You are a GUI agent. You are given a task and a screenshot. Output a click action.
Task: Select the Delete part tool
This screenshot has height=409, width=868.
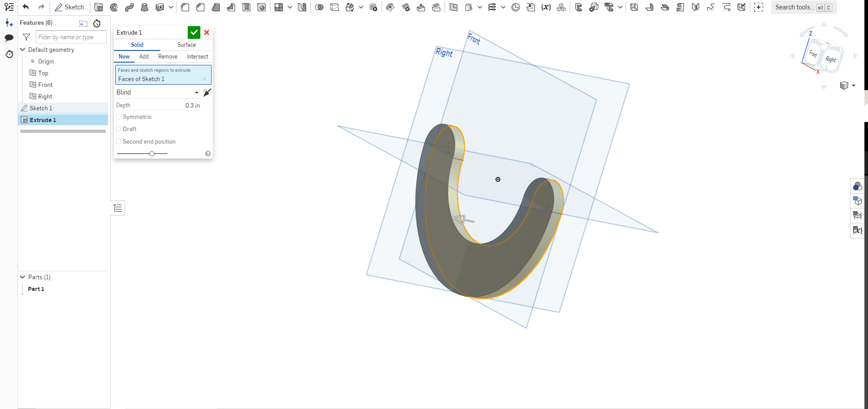click(373, 7)
